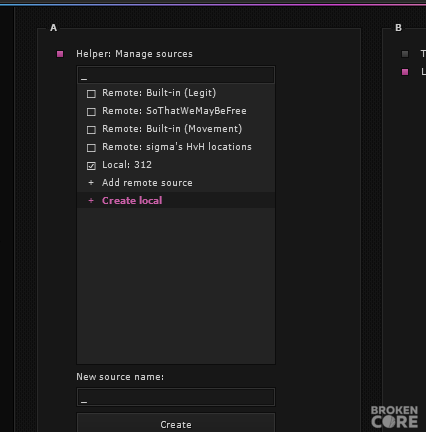Image resolution: width=426 pixels, height=432 pixels.
Task: Toggle the pink checkbox in panel B
Action: coord(405,72)
